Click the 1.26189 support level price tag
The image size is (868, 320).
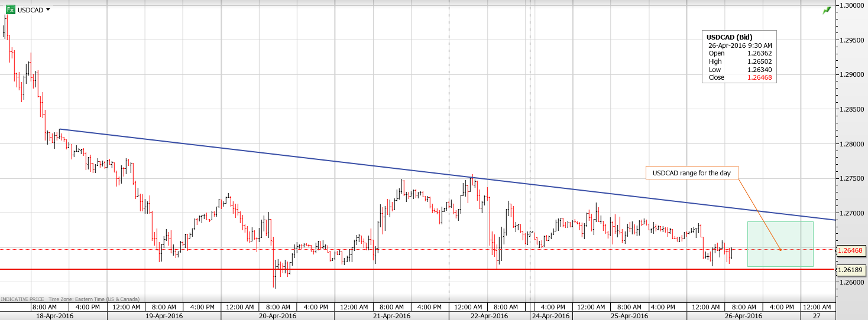point(851,270)
